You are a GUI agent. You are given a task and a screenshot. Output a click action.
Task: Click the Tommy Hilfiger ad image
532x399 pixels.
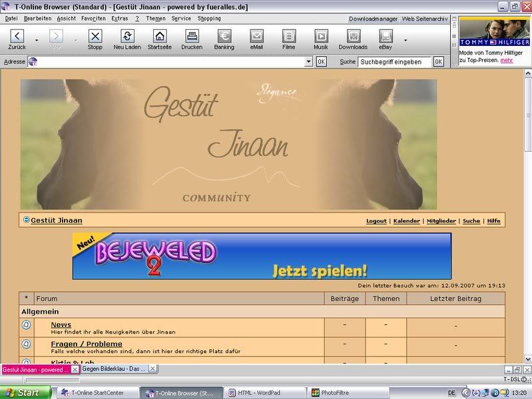point(494,32)
